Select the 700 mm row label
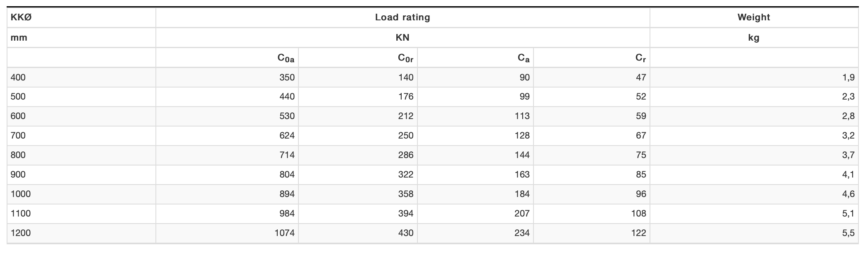 point(81,136)
